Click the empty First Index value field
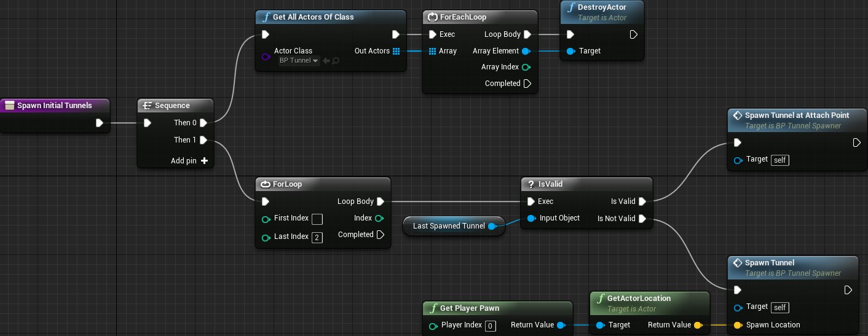Image resolution: width=868 pixels, height=336 pixels. pyautogui.click(x=317, y=219)
